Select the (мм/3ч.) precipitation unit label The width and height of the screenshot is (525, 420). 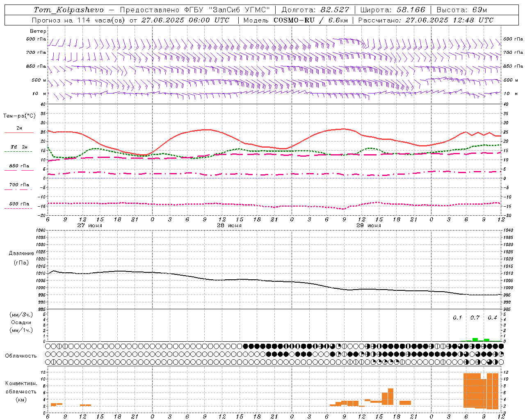coord(21,315)
